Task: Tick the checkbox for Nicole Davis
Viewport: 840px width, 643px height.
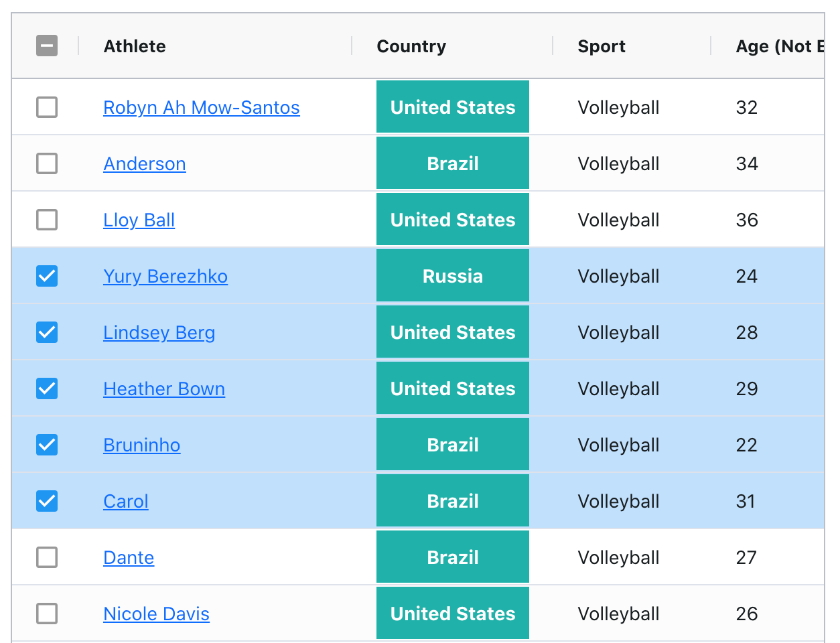Action: (47, 614)
